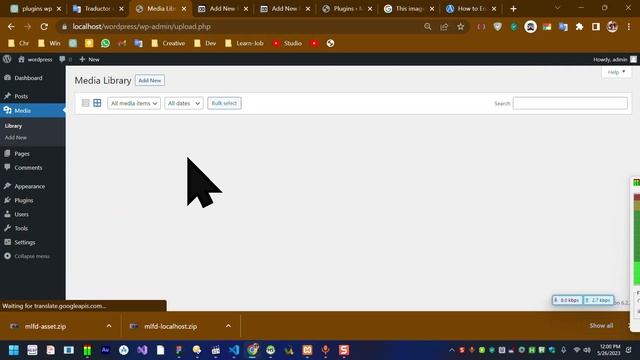Viewport: 640px width, 360px height.
Task: Click the share page icon in address bar
Action: coord(444,27)
